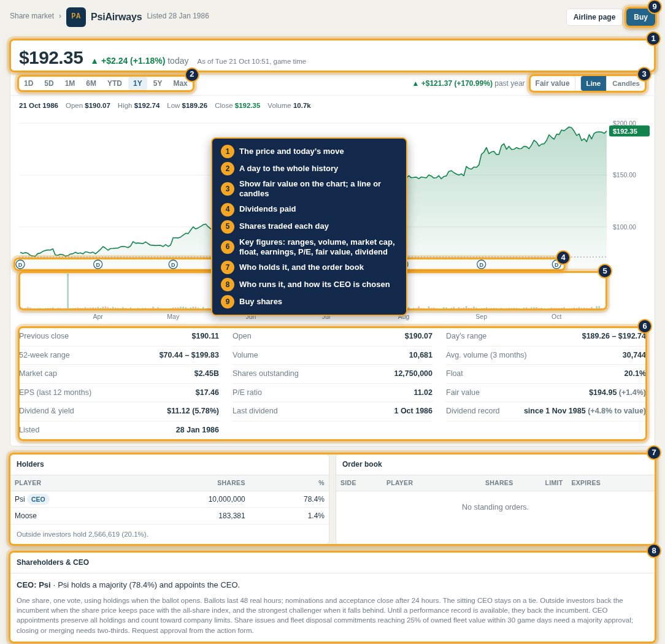Switch chart style to Candles
The image size is (665, 644).
[x=626, y=83]
